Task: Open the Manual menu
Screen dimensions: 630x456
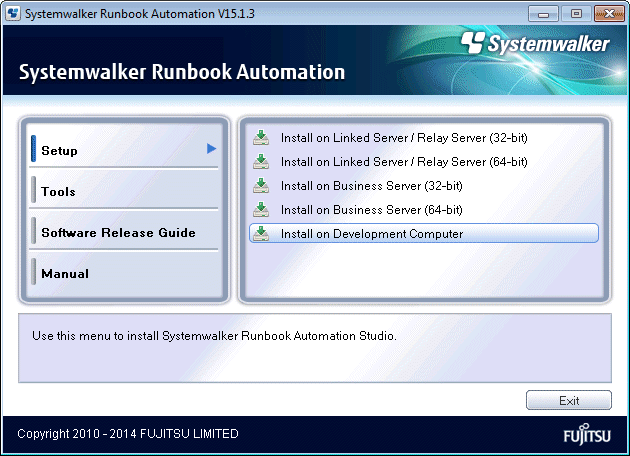Action: (124, 273)
